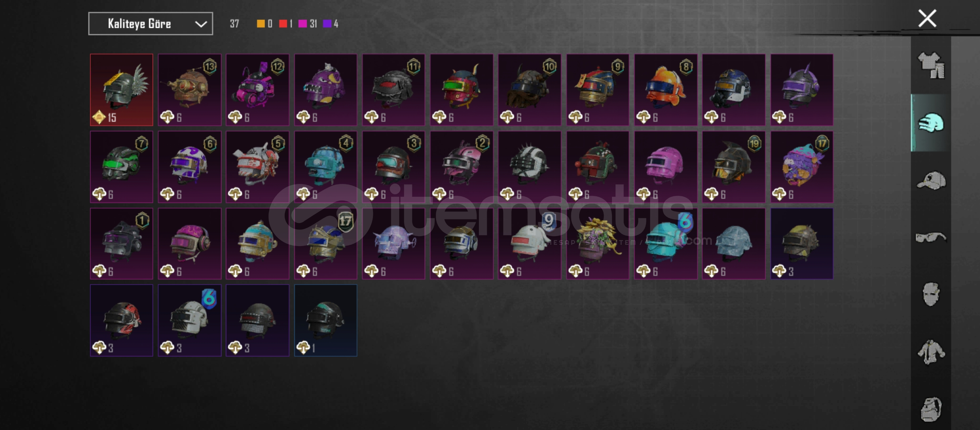Screen dimensions: 980x430
Task: Click the dropdown chevron arrow beside Kaliteye Göre
Action: 201,24
